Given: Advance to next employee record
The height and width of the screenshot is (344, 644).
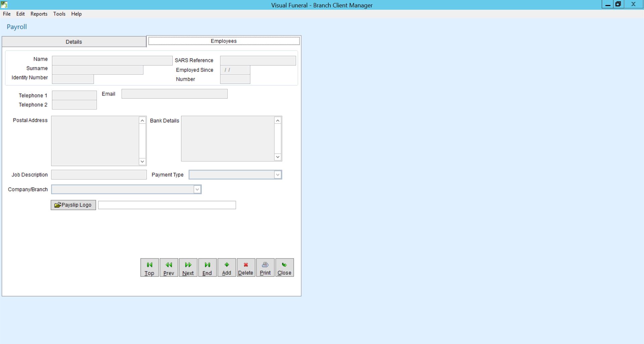Looking at the screenshot, I should (x=188, y=268).
